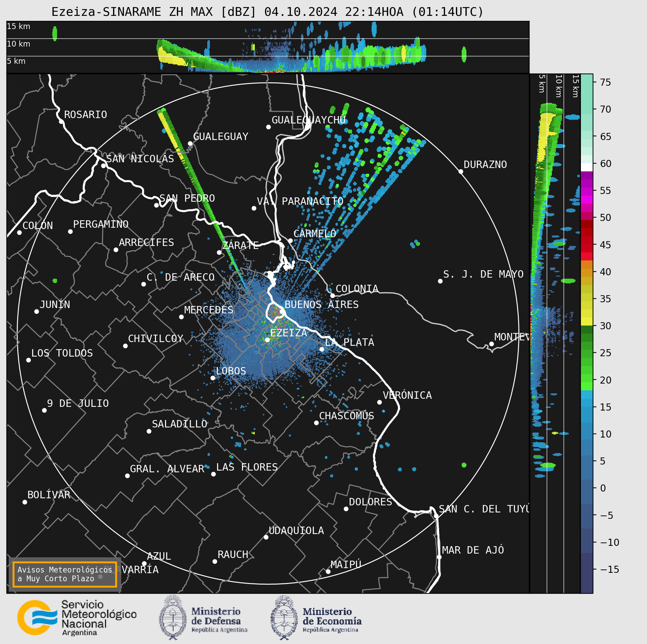Click the DOLORES city label
Viewport: 647px width, 644px height.
pos(371,502)
